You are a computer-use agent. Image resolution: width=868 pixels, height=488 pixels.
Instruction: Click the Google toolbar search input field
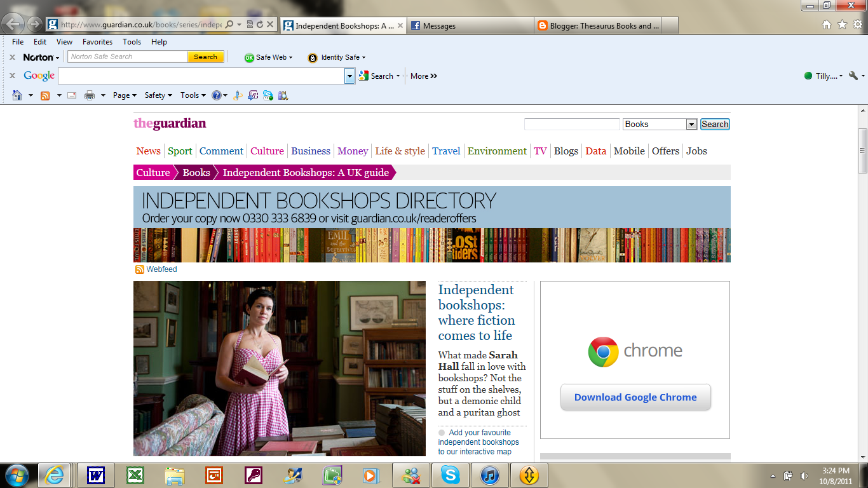click(x=202, y=76)
